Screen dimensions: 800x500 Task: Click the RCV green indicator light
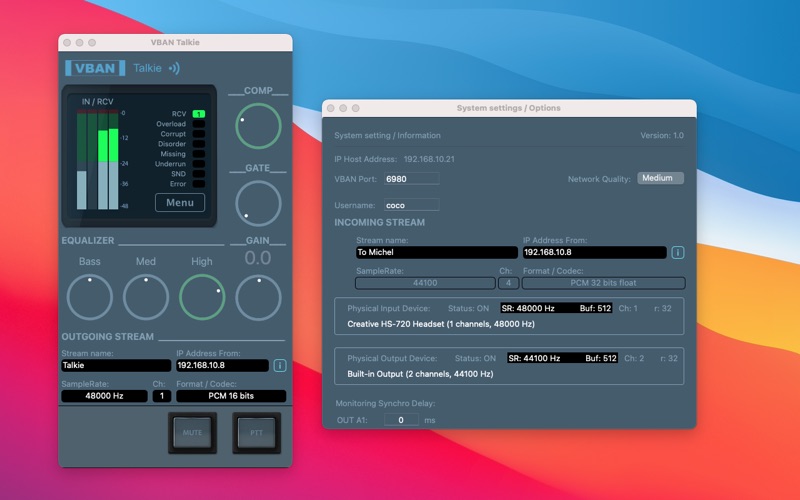[198, 114]
